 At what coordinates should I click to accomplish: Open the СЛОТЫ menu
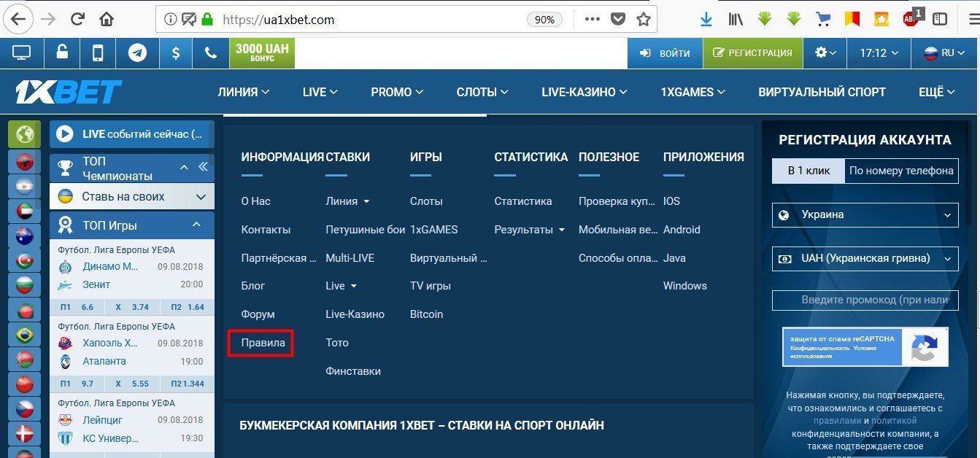tap(482, 92)
